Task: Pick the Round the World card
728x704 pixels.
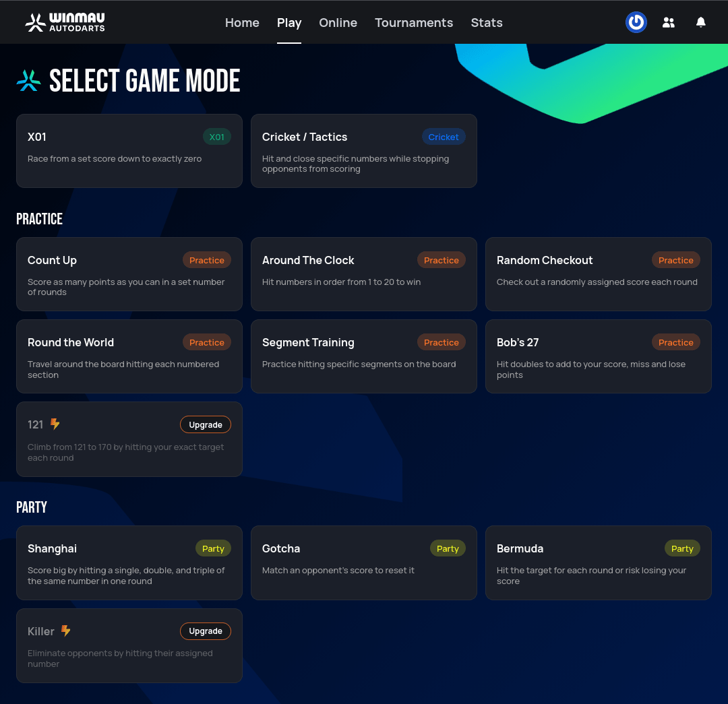Action: (x=129, y=356)
